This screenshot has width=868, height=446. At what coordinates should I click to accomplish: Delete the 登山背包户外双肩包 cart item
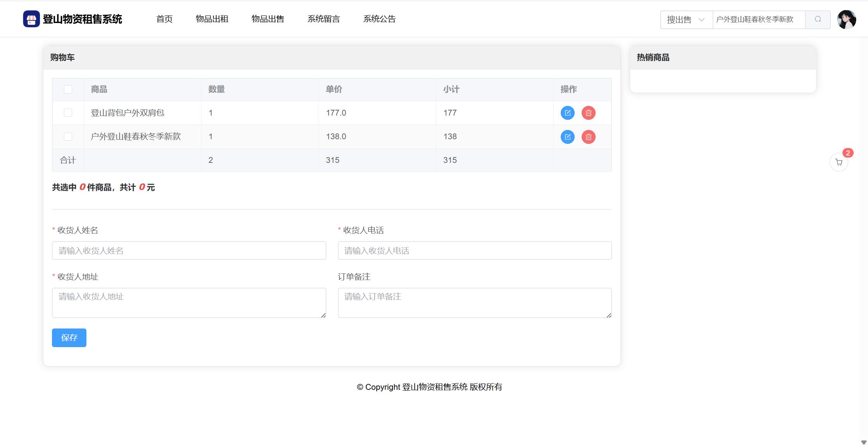tap(588, 113)
